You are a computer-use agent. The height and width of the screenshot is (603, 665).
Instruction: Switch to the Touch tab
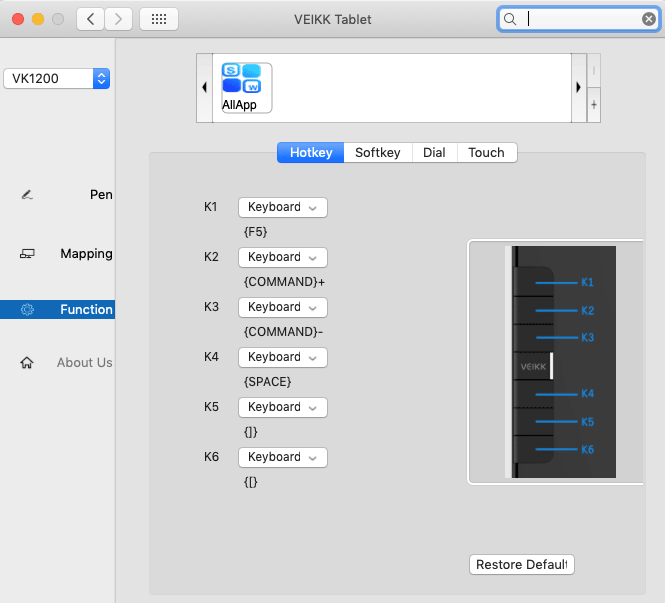coord(486,153)
